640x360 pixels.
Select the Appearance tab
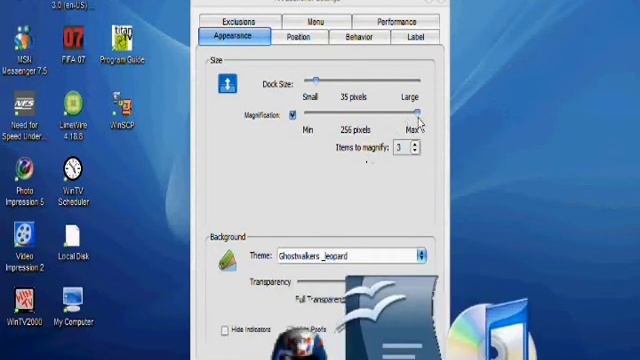[234, 36]
